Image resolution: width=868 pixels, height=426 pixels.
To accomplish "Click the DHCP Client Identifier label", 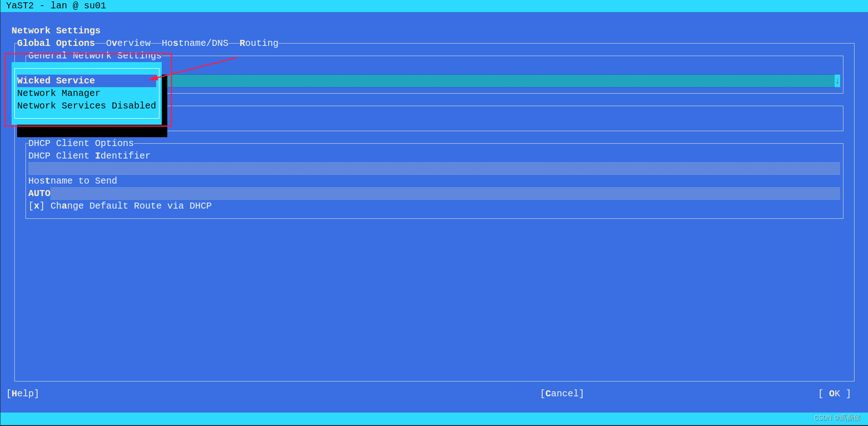I will click(x=89, y=156).
